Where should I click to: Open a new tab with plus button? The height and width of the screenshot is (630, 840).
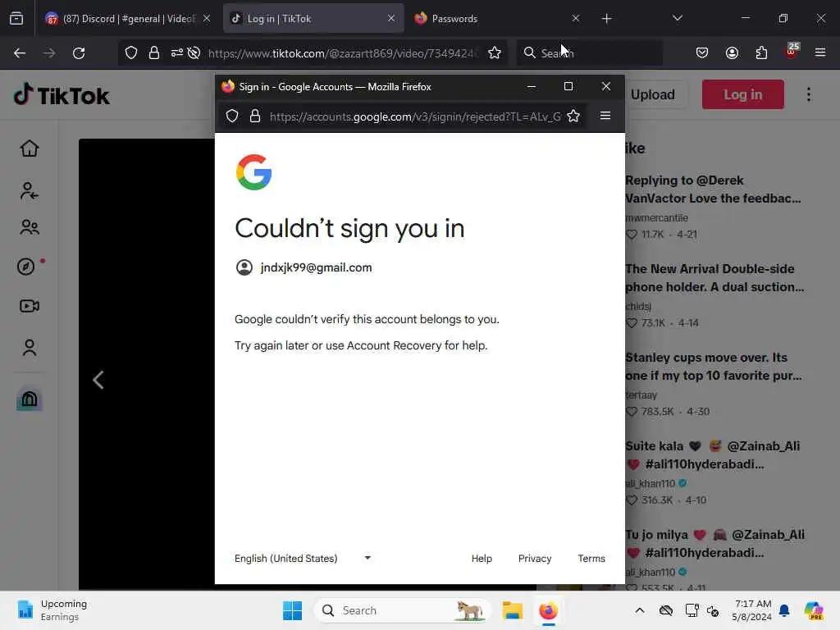pyautogui.click(x=606, y=19)
